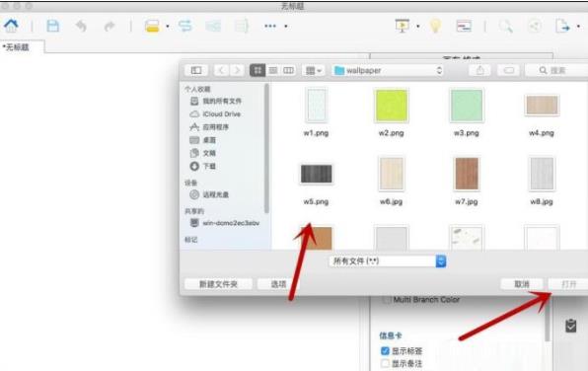The width and height of the screenshot is (588, 371).
Task: Toggle the file dialog sidebar icon
Action: tap(196, 70)
